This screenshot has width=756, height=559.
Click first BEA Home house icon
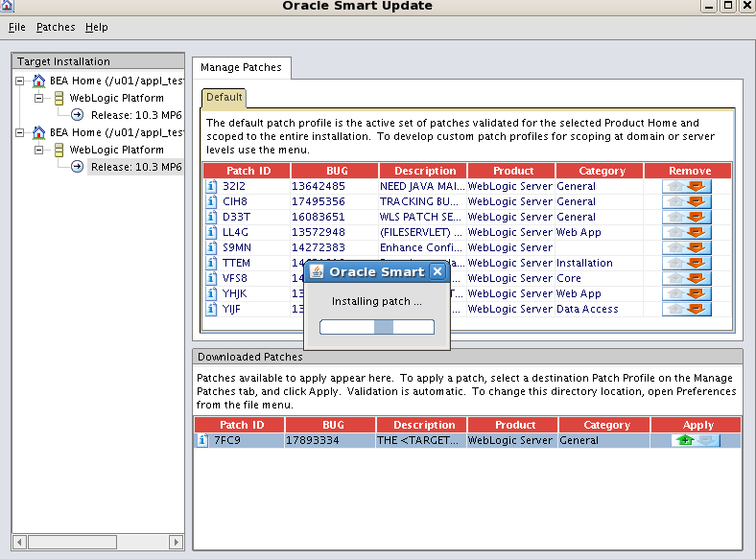(38, 81)
